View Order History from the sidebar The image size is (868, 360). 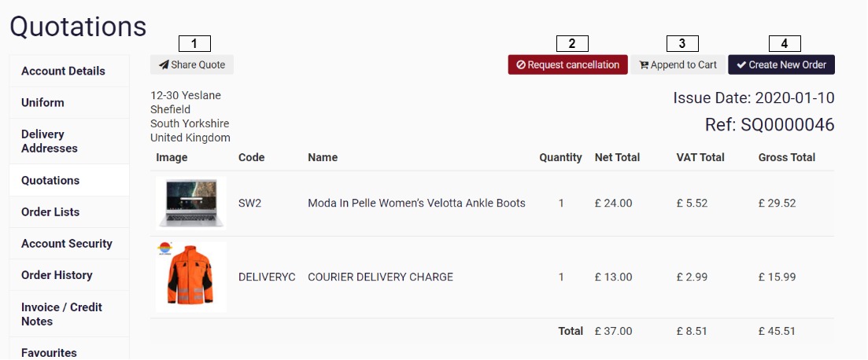click(57, 275)
